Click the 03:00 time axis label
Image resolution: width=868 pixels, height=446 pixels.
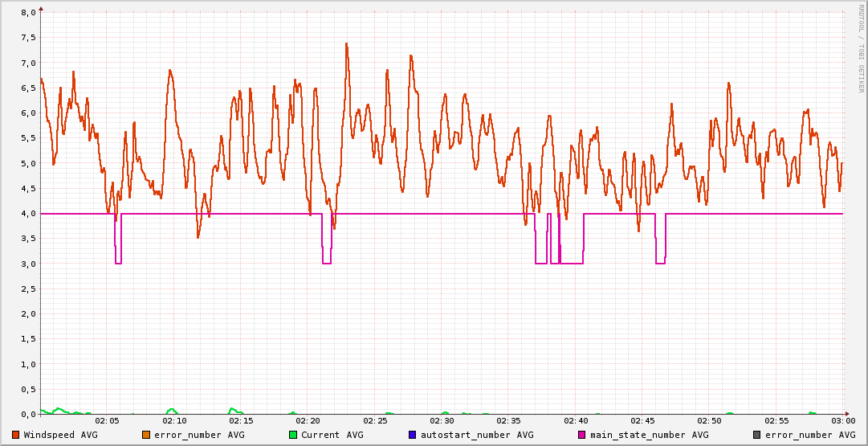coord(842,420)
